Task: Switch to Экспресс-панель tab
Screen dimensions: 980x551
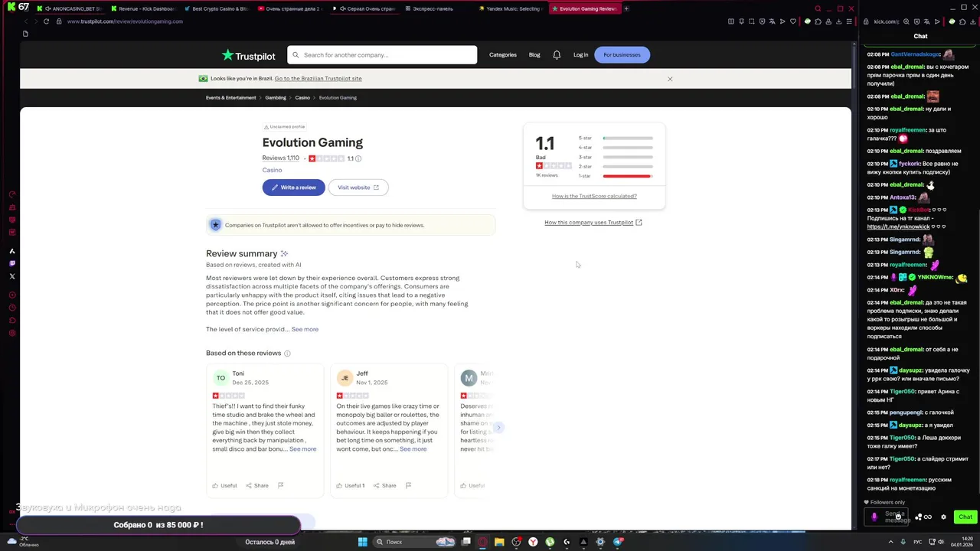Action: point(436,8)
